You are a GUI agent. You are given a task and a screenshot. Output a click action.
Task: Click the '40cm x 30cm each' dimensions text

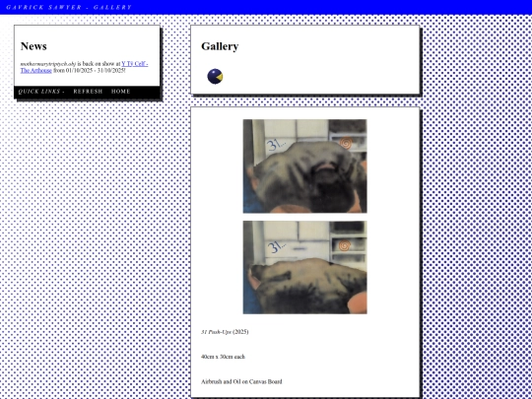(223, 357)
